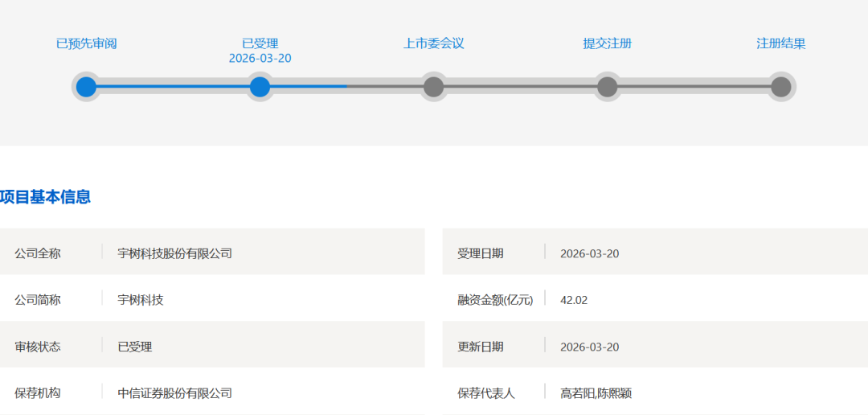Click the 审核状态 value 已受理
Image resolution: width=868 pixels, height=415 pixels.
pos(134,347)
